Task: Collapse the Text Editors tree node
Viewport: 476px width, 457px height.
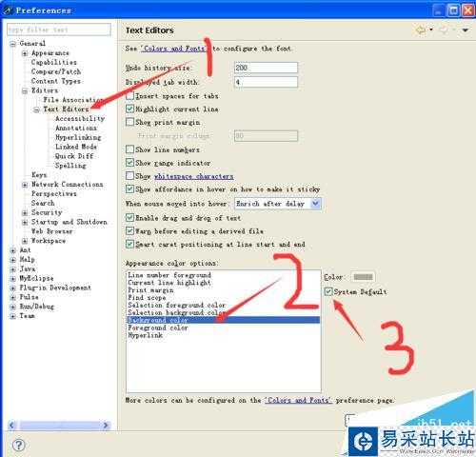Action: pyautogui.click(x=37, y=109)
